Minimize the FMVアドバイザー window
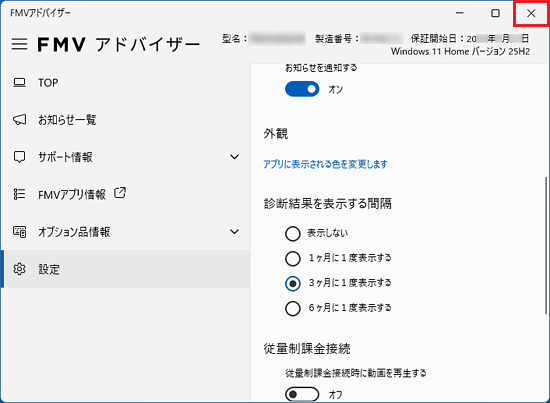 (460, 13)
